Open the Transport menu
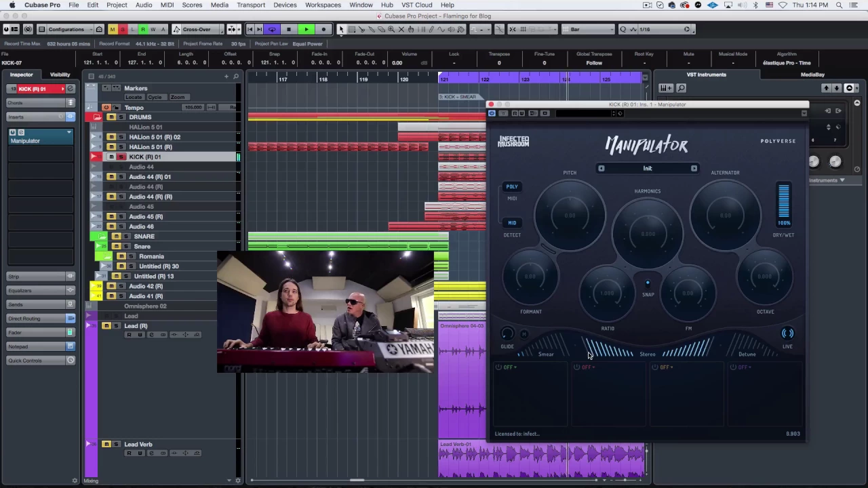The height and width of the screenshot is (488, 868). pos(251,5)
